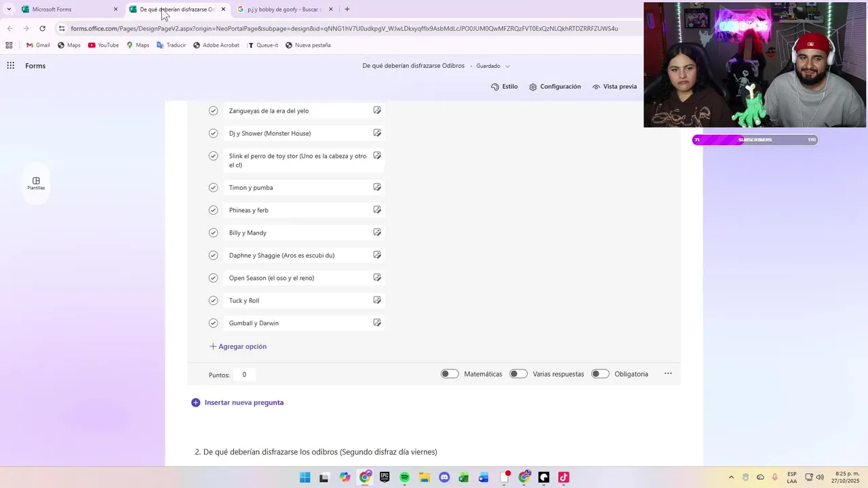Open the Chrome apps grid in bookmarks bar
The image size is (868, 488).
pos(9,45)
